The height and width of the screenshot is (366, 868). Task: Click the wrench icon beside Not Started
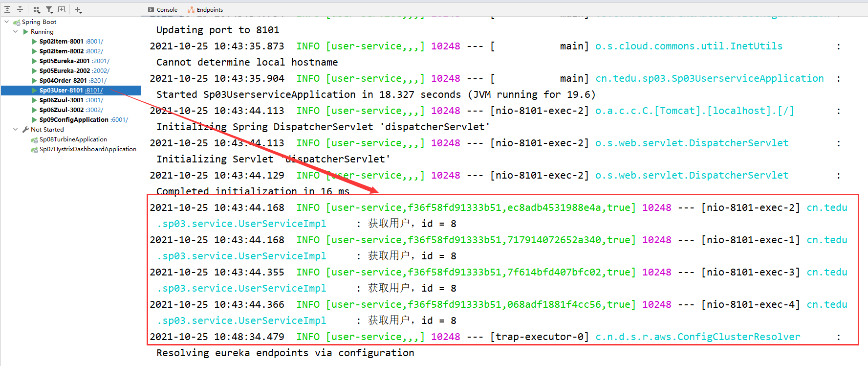26,130
